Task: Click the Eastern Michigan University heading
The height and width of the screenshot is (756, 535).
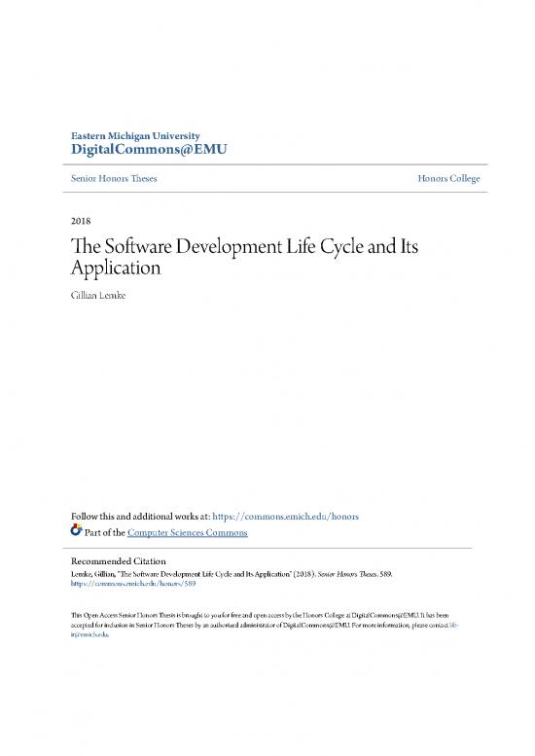Action: (135, 135)
